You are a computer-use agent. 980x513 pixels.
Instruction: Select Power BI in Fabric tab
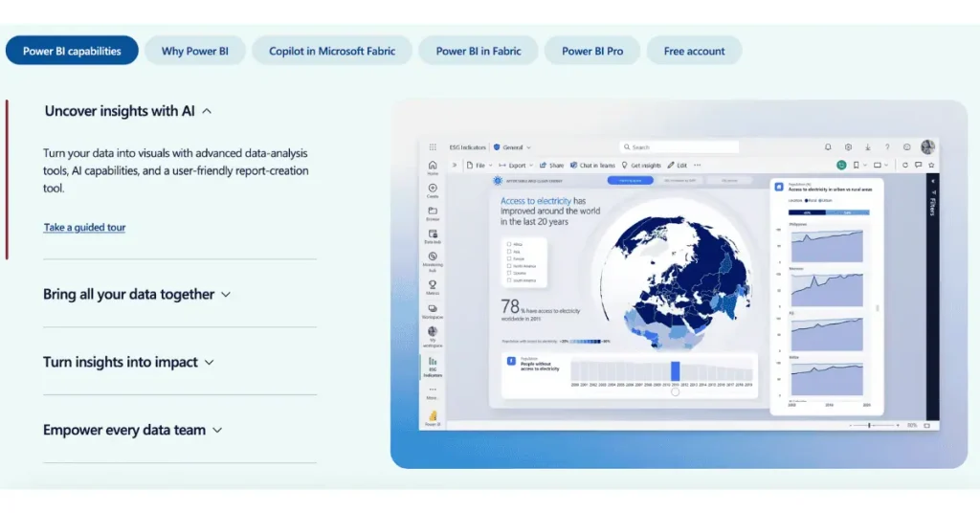(479, 51)
